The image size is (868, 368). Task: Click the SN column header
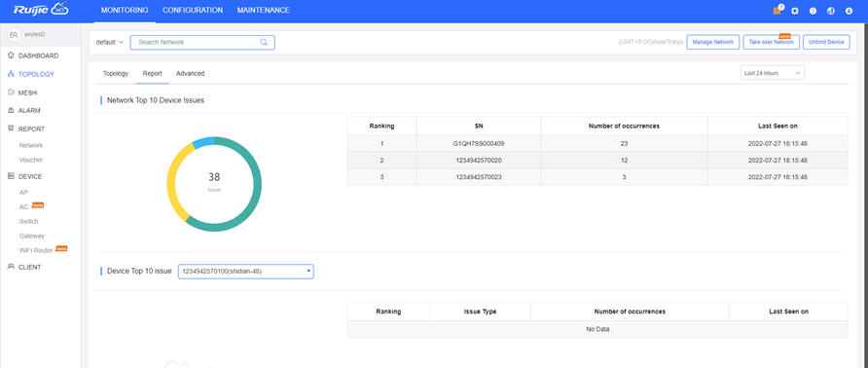click(x=479, y=126)
